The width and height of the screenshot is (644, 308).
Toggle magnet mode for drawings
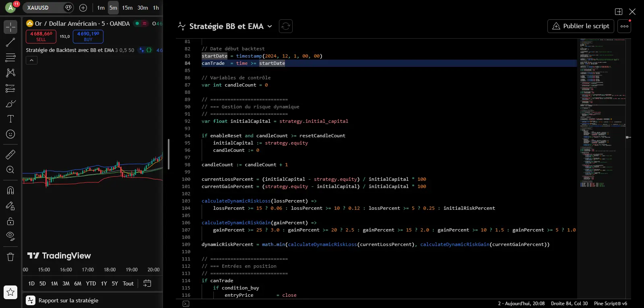point(10,190)
